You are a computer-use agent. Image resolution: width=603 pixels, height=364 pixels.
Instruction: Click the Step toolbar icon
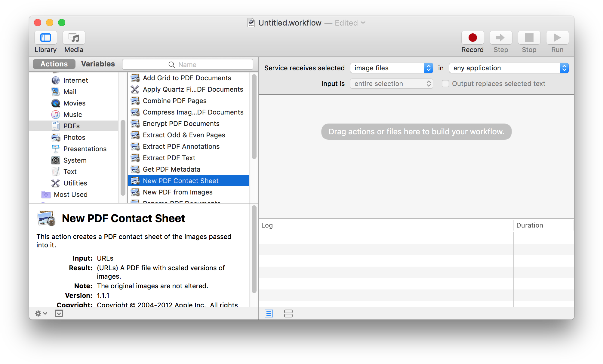(x=500, y=38)
